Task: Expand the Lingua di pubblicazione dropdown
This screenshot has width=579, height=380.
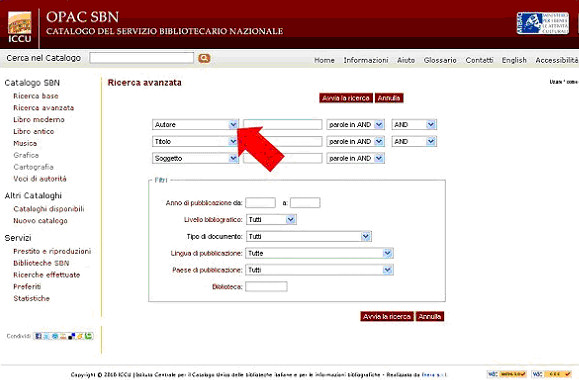Action: point(319,253)
